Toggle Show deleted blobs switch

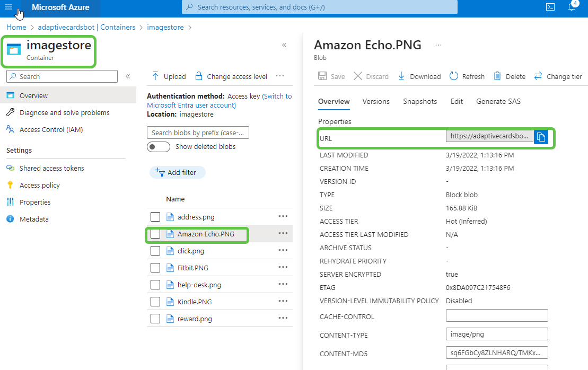(x=159, y=147)
